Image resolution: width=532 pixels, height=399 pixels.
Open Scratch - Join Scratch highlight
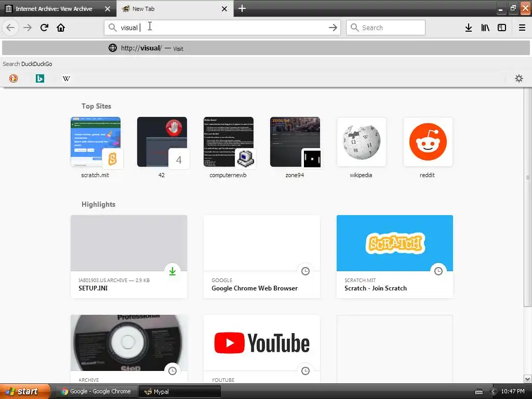[395, 257]
